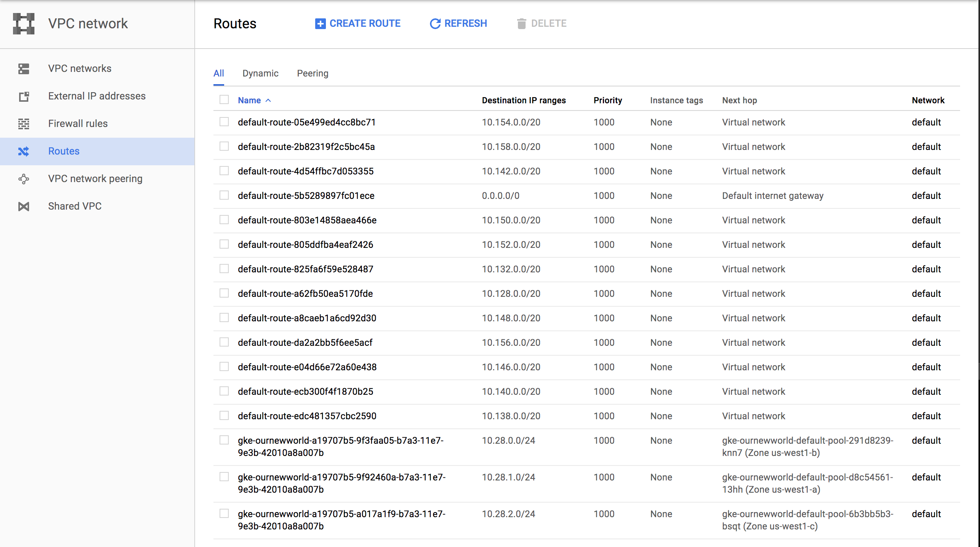Viewport: 980px width, 547px height.
Task: Click the VPC network product logo icon
Action: (x=24, y=23)
